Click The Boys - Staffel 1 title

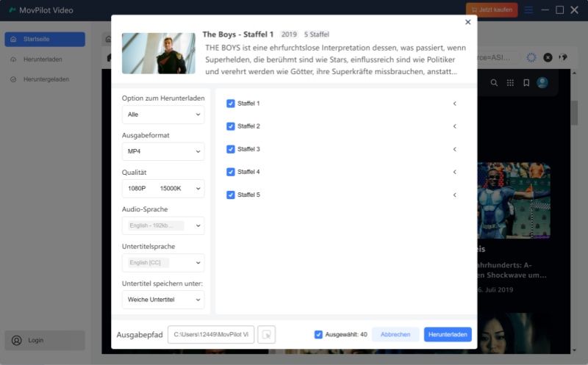pos(238,35)
